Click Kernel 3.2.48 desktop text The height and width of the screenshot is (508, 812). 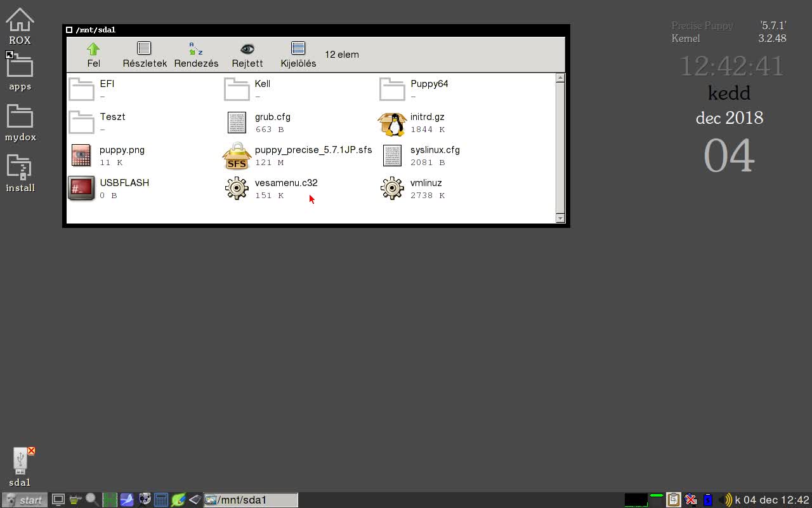(729, 38)
